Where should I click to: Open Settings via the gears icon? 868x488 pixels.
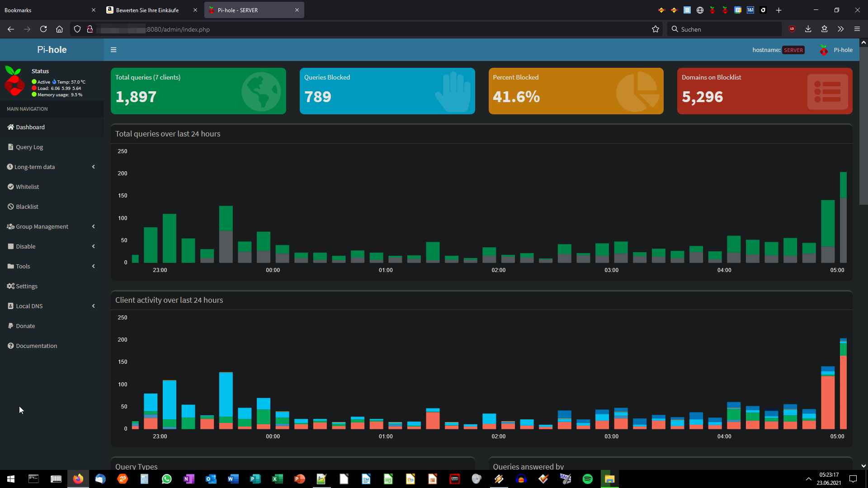(x=10, y=286)
